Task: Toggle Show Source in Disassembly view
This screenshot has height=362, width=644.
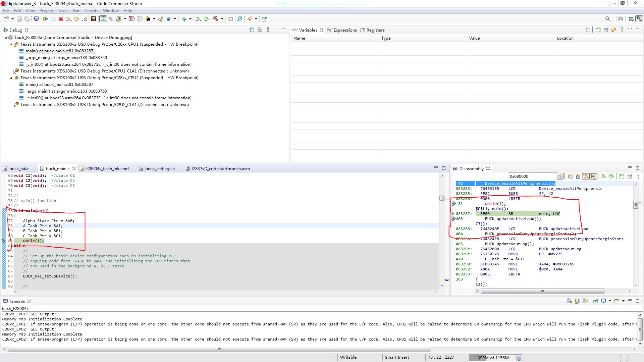Action: click(593, 176)
